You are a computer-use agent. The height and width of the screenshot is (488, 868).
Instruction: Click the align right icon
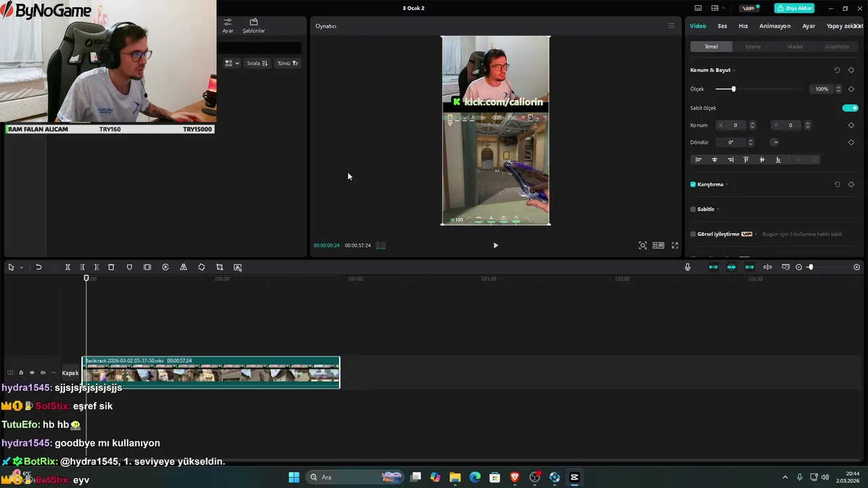click(x=730, y=160)
